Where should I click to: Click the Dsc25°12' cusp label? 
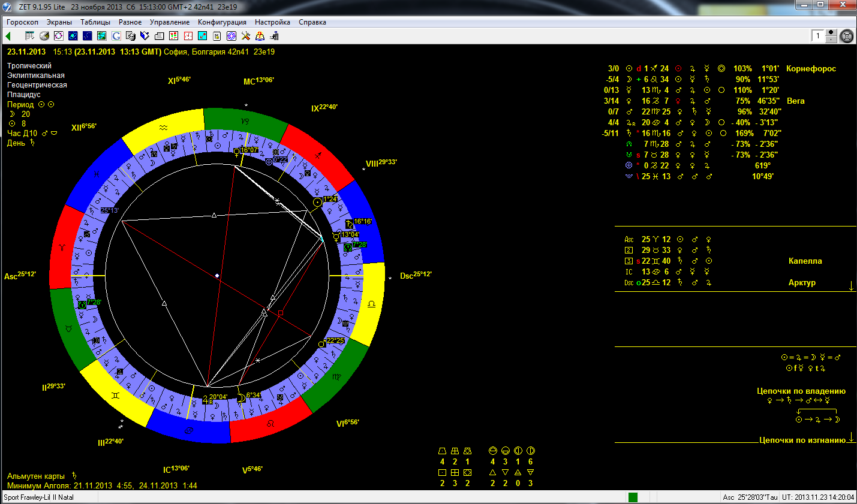pyautogui.click(x=416, y=275)
